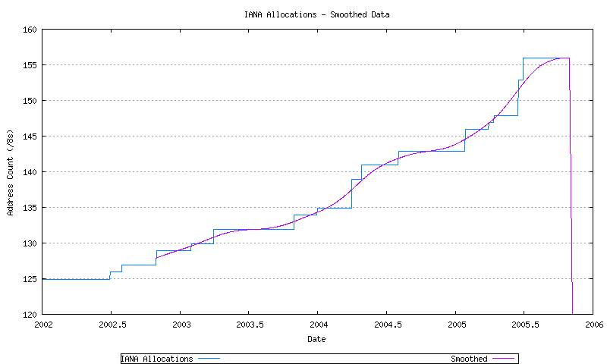Click the 155 y-axis tick label
The width and height of the screenshot is (607, 364).
29,65
